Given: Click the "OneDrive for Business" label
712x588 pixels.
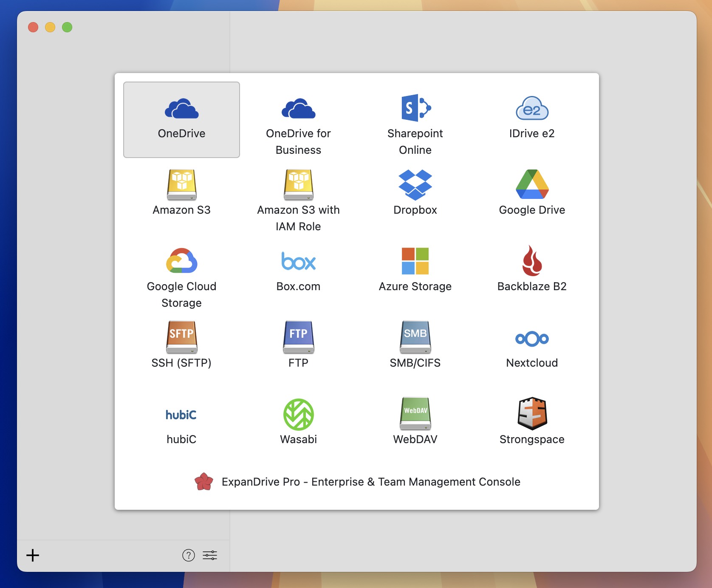Looking at the screenshot, I should tap(298, 141).
